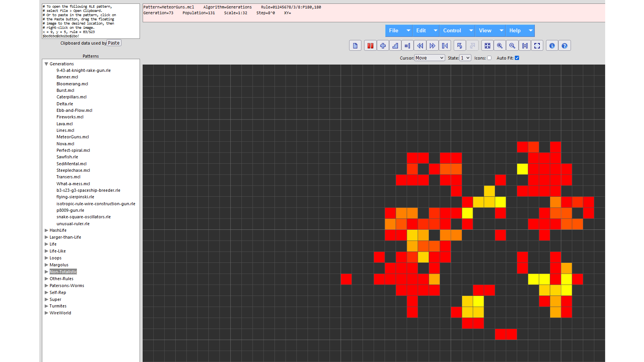Viewport: 644px width, 362px height.
Task: Advance one step with the stairs icon
Action: coord(395,46)
